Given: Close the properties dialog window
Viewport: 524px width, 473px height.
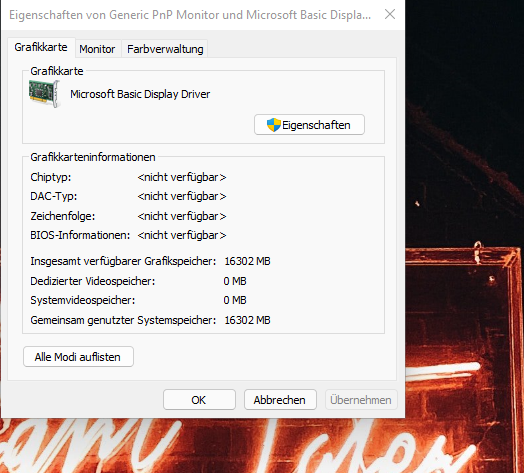Looking at the screenshot, I should 390,14.
